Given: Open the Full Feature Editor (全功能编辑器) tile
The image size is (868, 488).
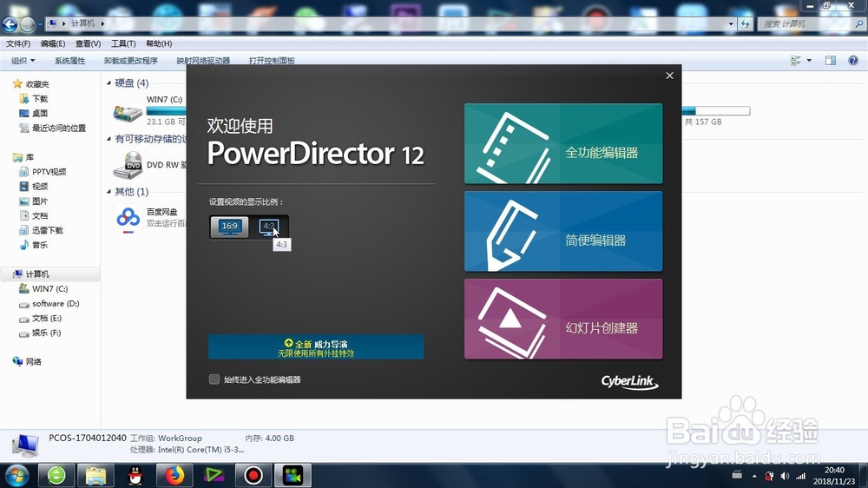Looking at the screenshot, I should click(x=563, y=143).
